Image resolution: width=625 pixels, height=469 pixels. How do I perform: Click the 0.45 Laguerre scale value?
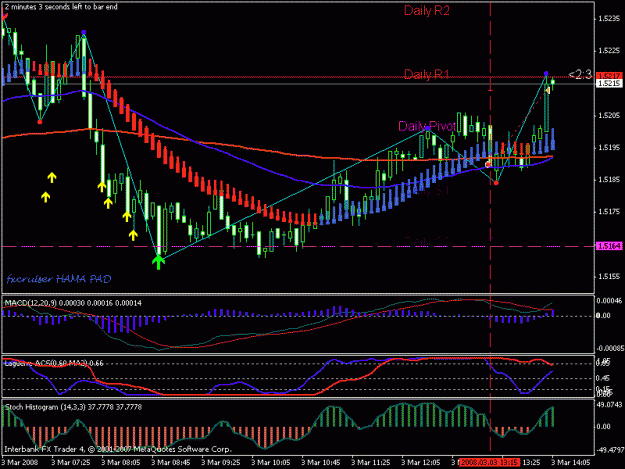[x=604, y=378]
